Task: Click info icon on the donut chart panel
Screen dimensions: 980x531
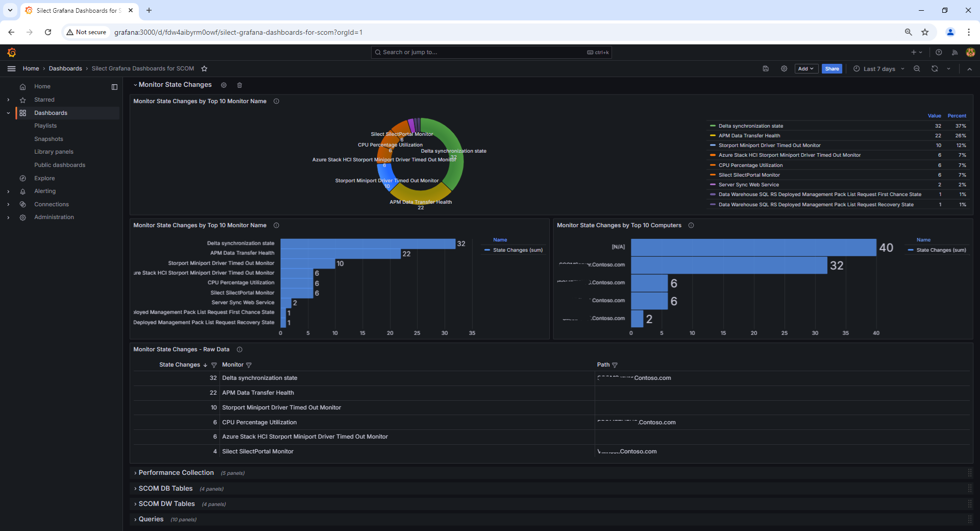Action: [276, 101]
